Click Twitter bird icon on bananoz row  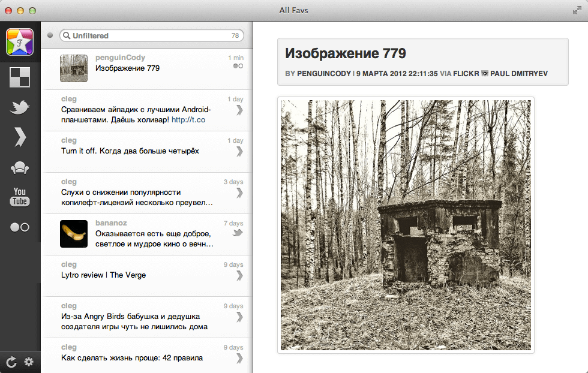(238, 233)
